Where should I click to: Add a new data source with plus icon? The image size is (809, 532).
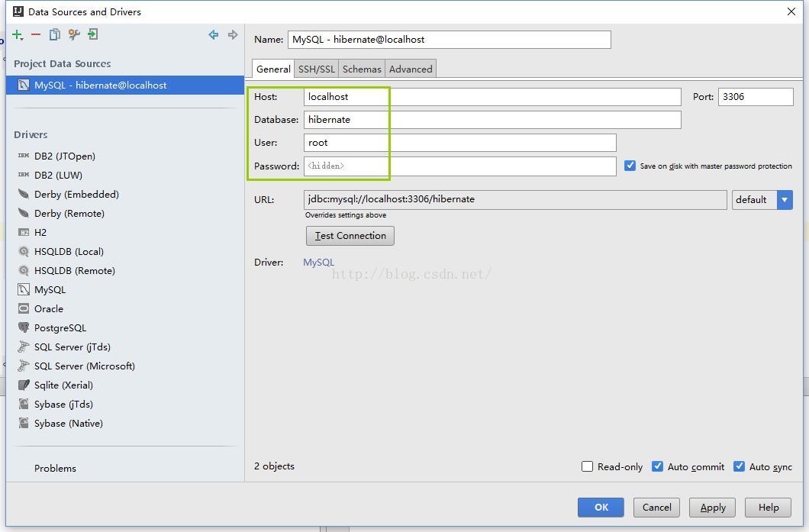(x=18, y=34)
